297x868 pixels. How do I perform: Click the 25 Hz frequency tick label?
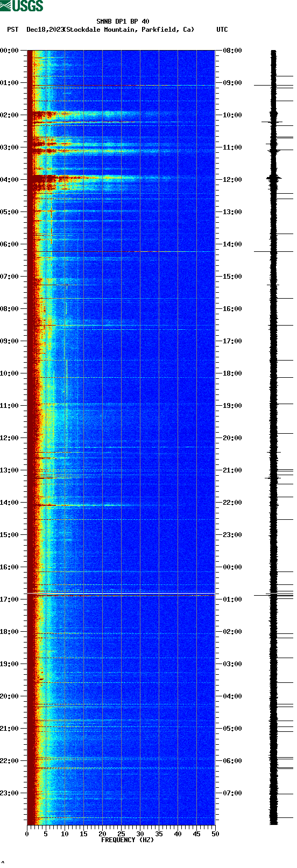pyautogui.click(x=121, y=834)
